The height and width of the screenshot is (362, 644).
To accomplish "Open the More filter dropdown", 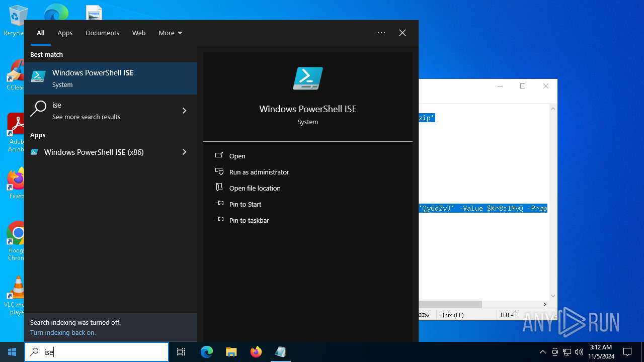I will pos(171,33).
